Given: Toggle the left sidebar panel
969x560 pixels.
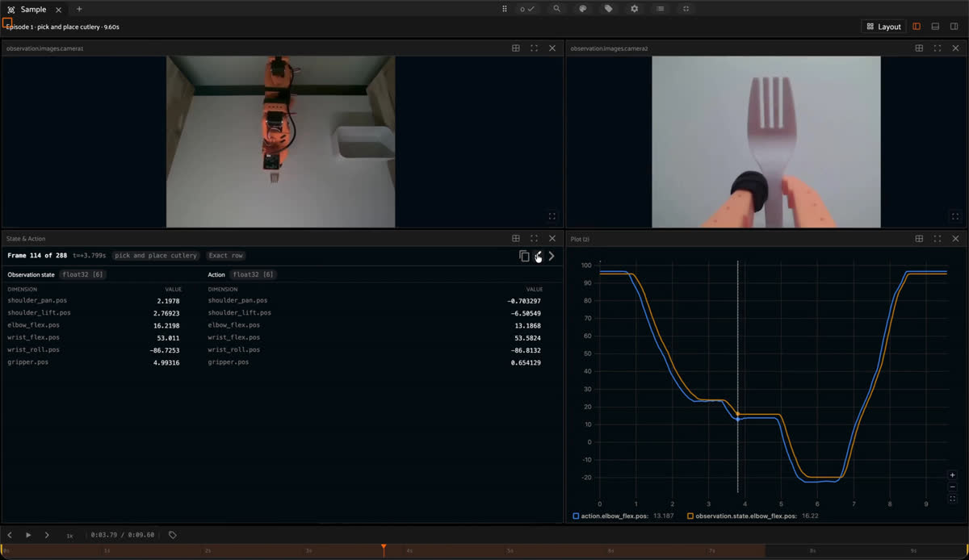Looking at the screenshot, I should pyautogui.click(x=917, y=27).
